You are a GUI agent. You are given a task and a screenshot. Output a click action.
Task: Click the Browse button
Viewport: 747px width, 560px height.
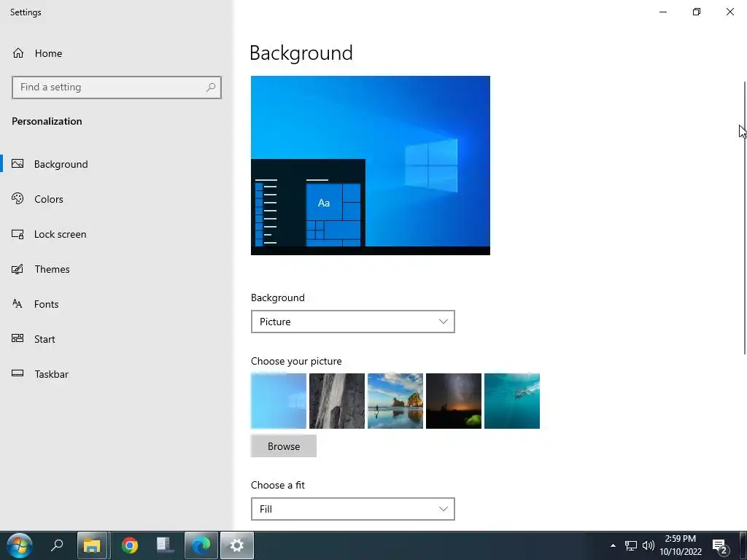click(284, 446)
